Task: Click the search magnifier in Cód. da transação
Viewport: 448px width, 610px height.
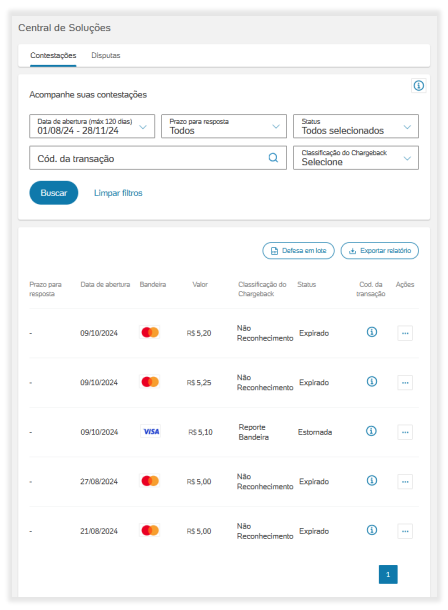Action: [273, 158]
